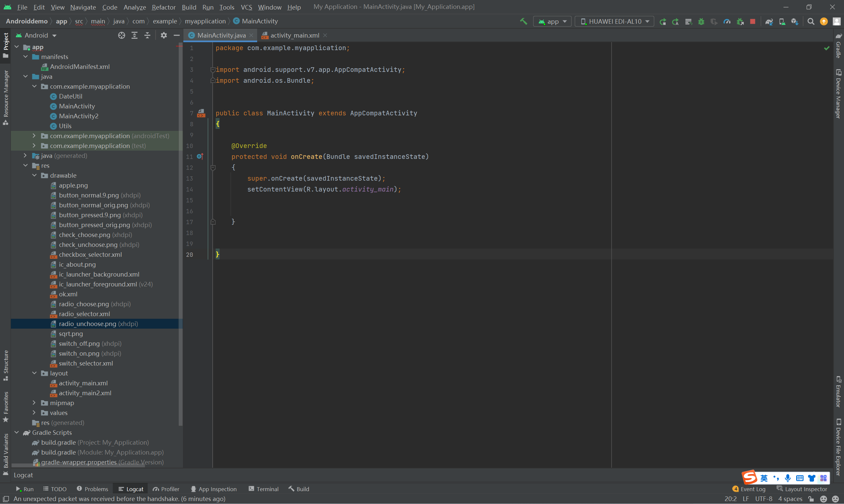Open HUAWEI EDI-AL10 device dropdown

tap(615, 21)
